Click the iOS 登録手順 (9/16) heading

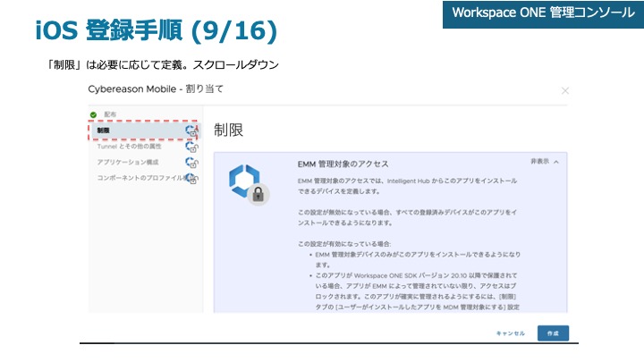(157, 30)
